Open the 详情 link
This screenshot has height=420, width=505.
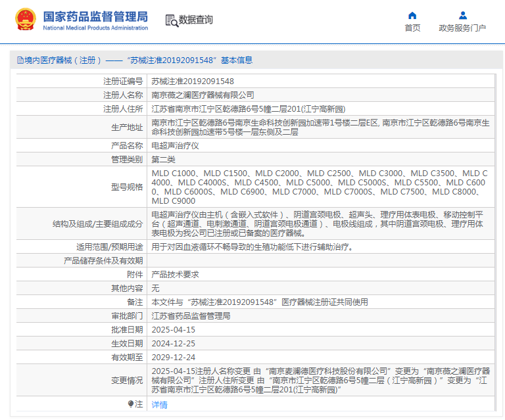point(159,404)
